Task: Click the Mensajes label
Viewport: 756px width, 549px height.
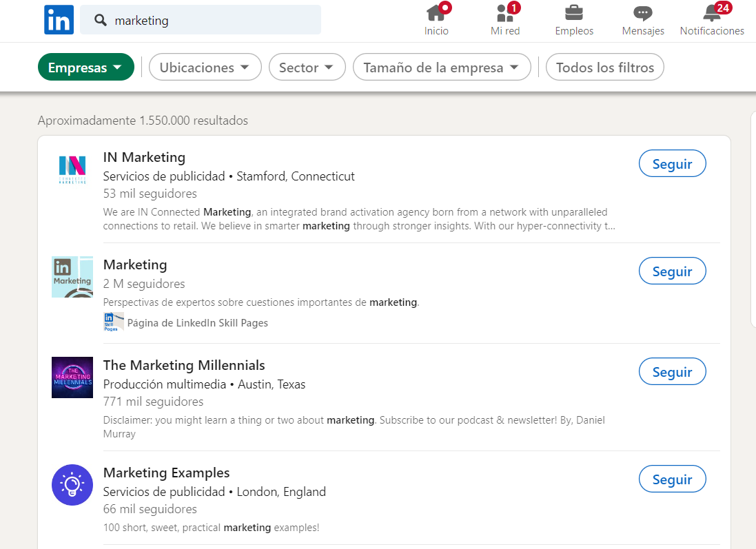Action: click(x=643, y=31)
